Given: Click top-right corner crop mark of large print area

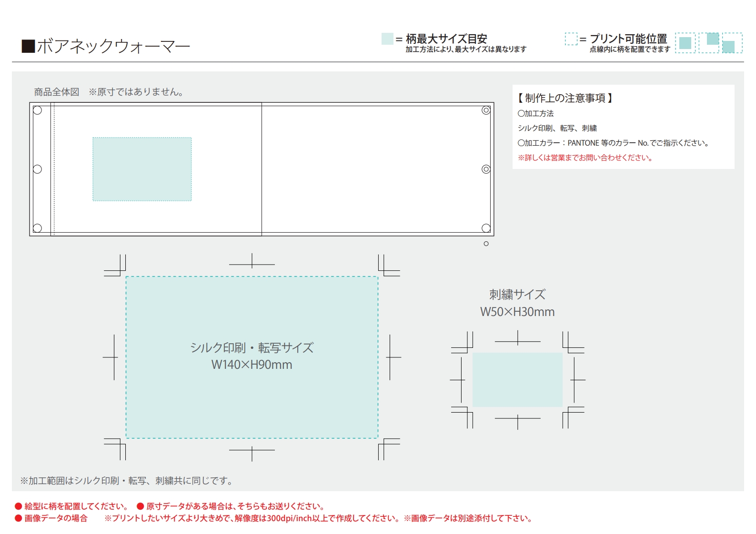Looking at the screenshot, I should click(389, 265).
